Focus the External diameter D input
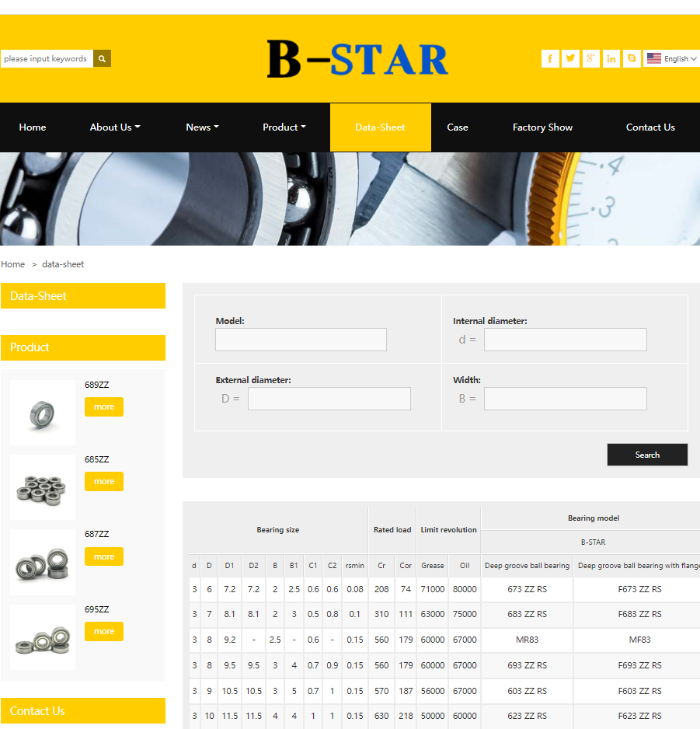The width and height of the screenshot is (700, 729). point(329,399)
